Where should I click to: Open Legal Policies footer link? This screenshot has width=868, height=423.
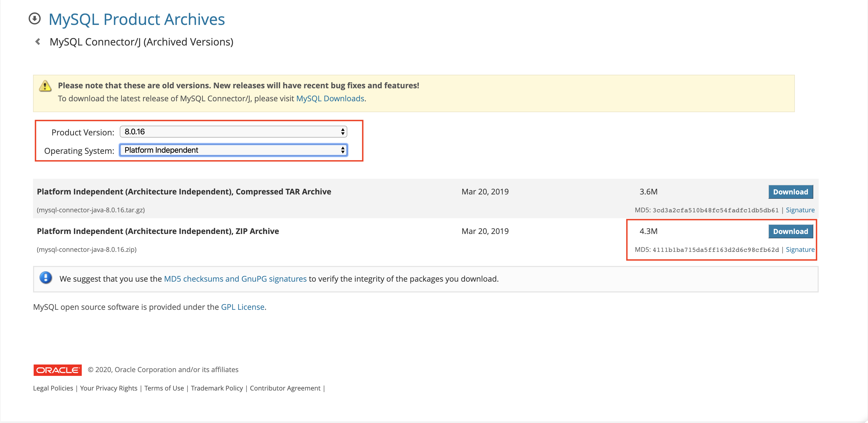click(53, 388)
